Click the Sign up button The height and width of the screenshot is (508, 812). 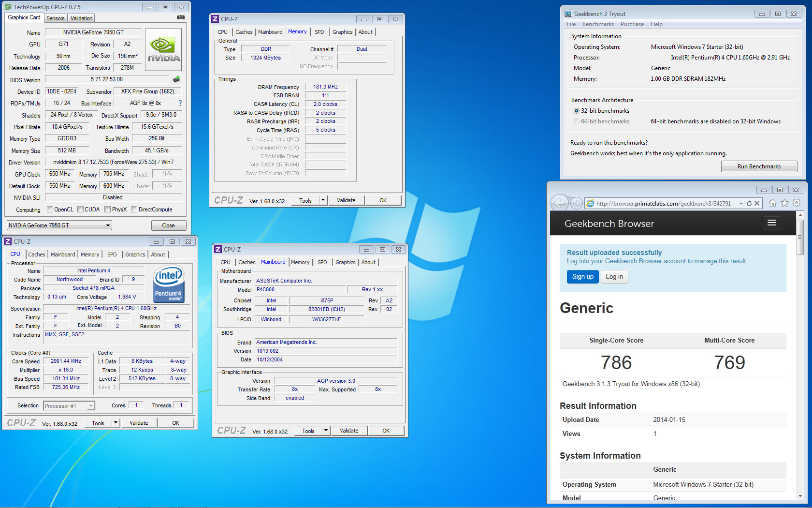(583, 277)
